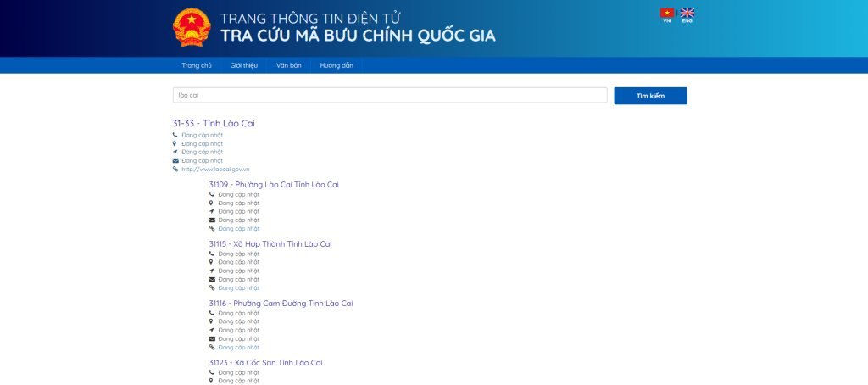Open the Hướng dẫn menu item
The image size is (868, 385).
tap(337, 65)
